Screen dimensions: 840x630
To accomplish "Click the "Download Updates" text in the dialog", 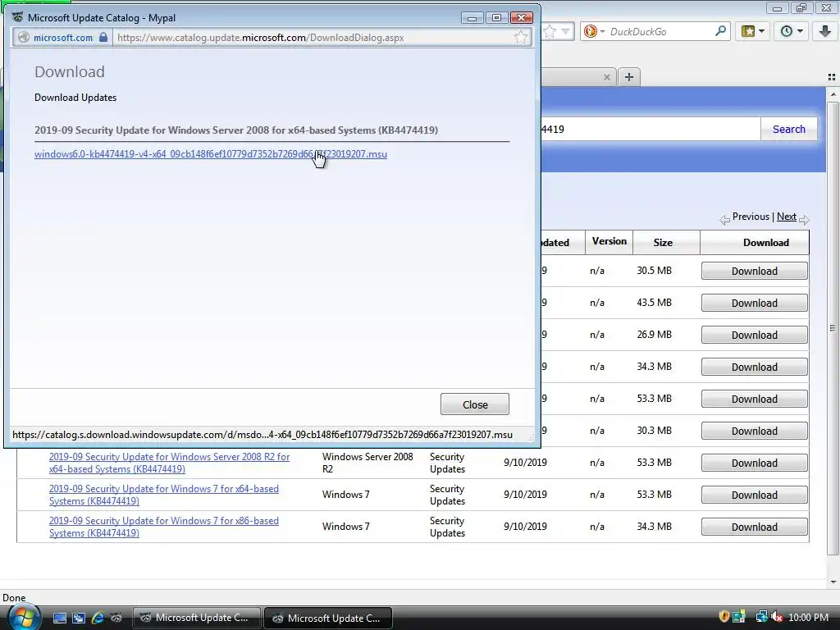I will click(75, 98).
